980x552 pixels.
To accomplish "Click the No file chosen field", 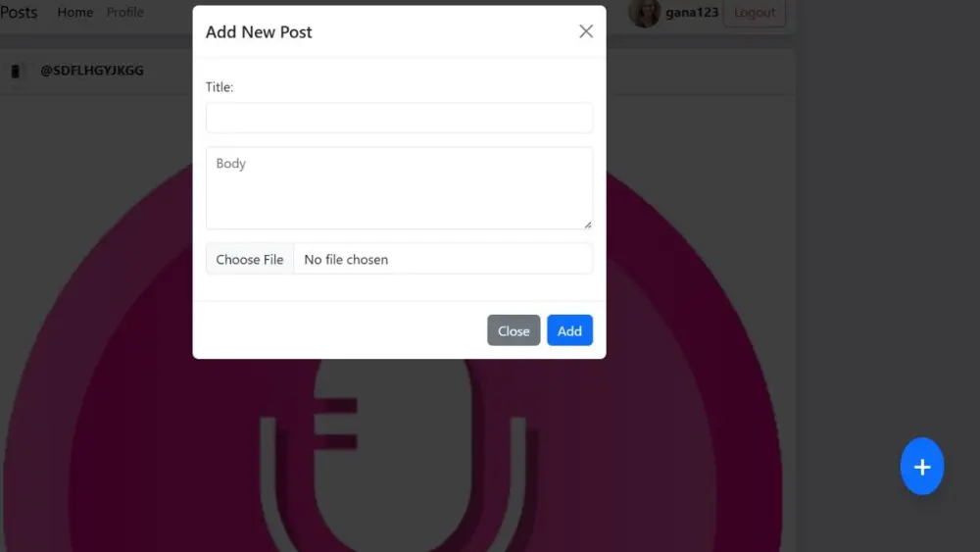I will click(x=443, y=259).
